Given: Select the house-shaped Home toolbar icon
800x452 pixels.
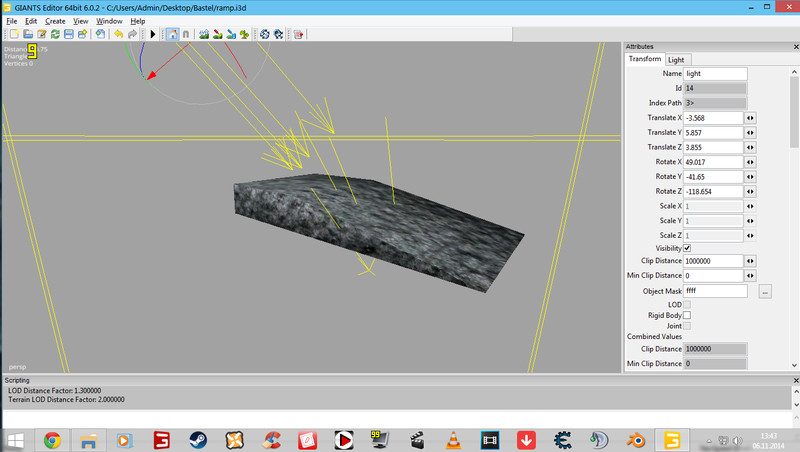Looking at the screenshot, I should [171, 34].
